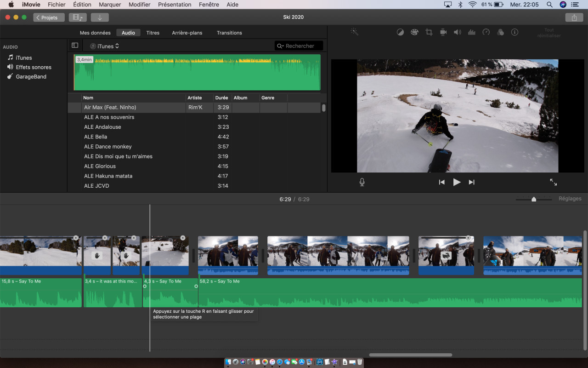Sort songs by Durée column

tap(223, 98)
